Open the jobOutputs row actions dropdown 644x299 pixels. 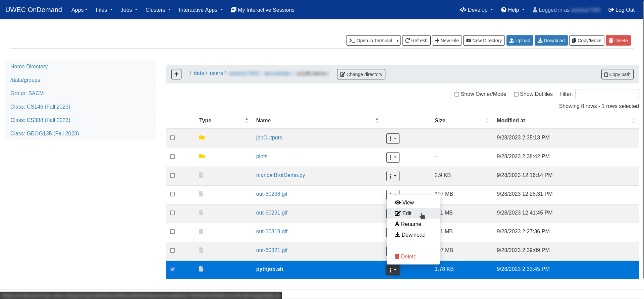392,138
